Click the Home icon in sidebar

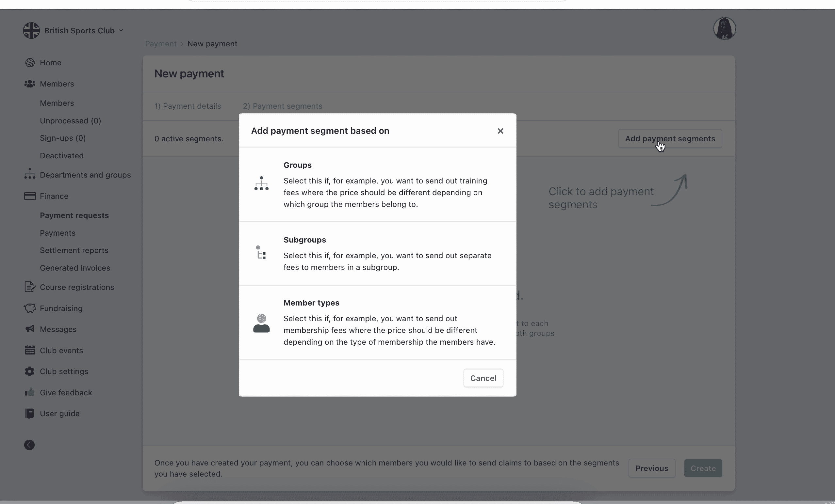30,62
